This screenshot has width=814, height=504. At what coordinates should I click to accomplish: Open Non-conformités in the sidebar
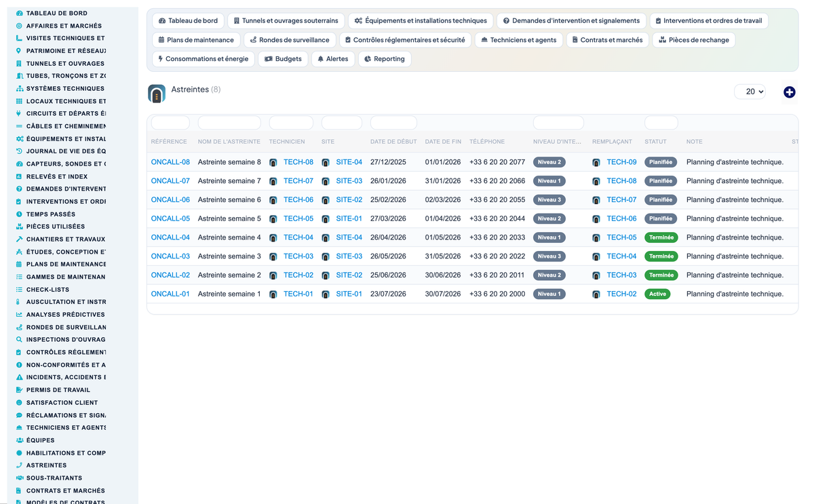click(x=66, y=365)
